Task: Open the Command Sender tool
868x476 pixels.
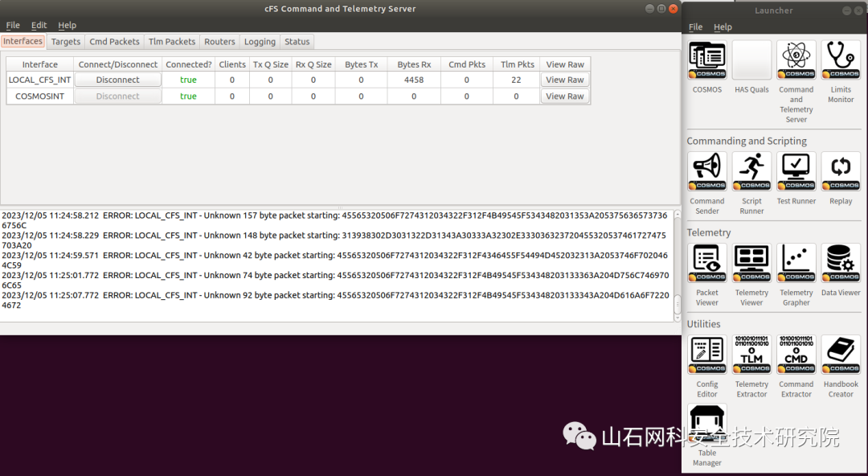Action: [x=707, y=171]
